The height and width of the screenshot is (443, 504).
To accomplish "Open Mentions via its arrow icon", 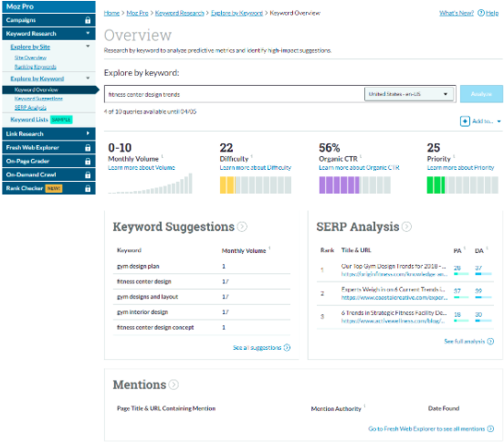I will (173, 385).
